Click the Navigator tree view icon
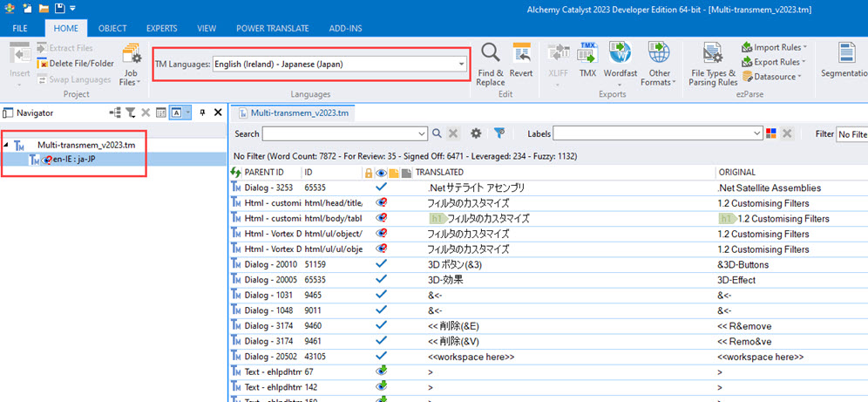This screenshot has height=402, width=868. (115, 112)
